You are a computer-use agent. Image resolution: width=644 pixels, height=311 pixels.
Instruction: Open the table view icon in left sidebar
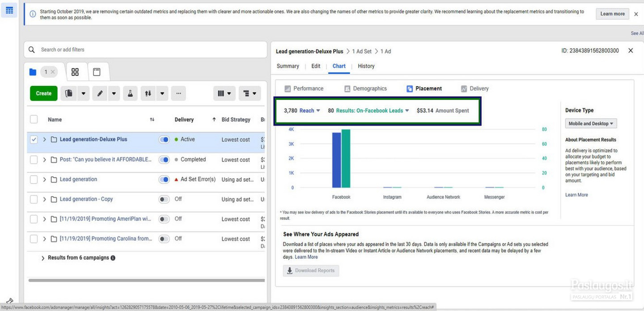point(9,10)
